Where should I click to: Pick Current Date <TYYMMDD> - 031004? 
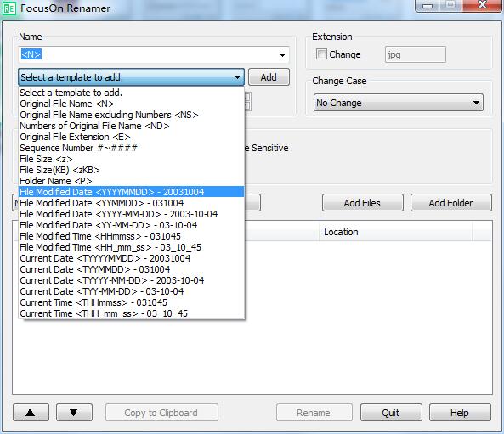tap(132, 269)
